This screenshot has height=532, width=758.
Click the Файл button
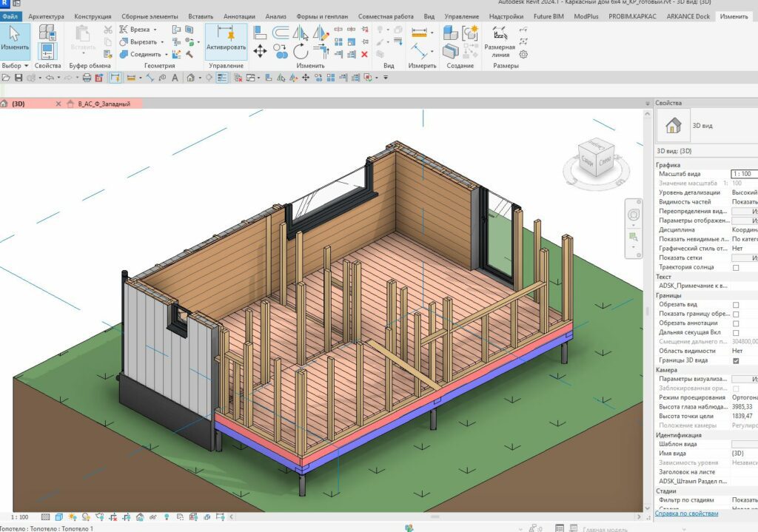(x=12, y=16)
